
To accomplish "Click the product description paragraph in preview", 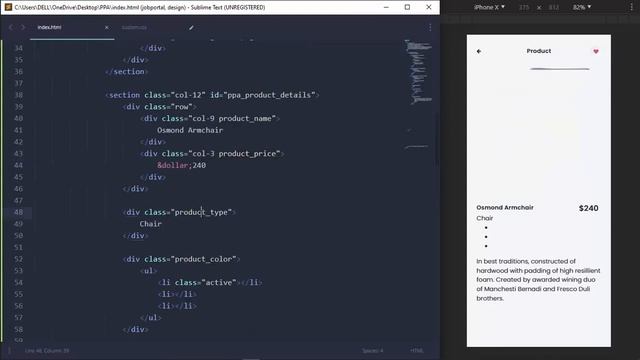I will click(538, 280).
